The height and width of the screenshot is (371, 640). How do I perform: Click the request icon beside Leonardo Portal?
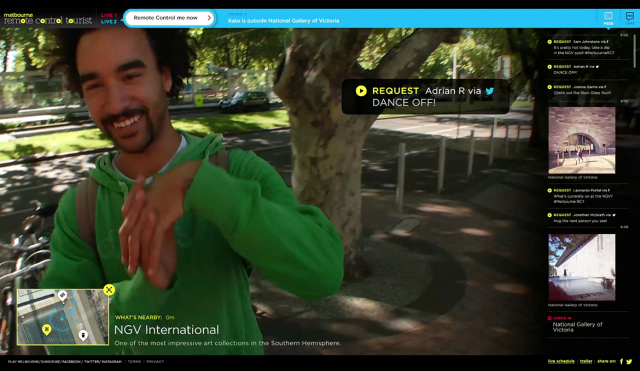pyautogui.click(x=549, y=190)
